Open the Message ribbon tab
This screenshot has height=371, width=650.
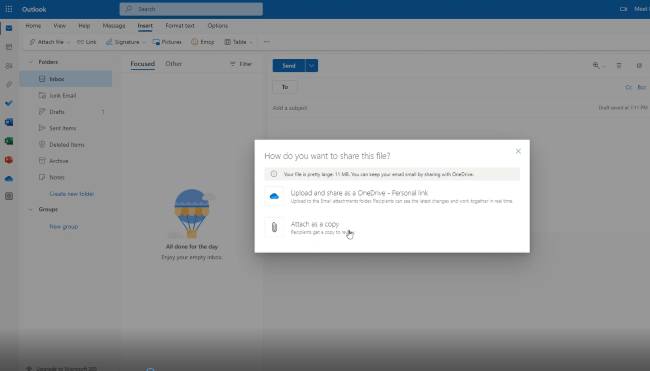pos(114,26)
